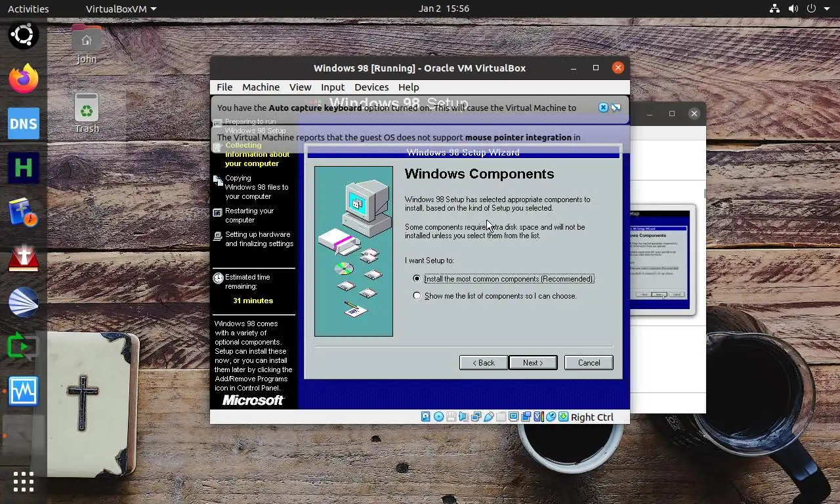Viewport: 840px width, 504px height.
Task: Show Applications grid in the dock
Action: pyautogui.click(x=24, y=482)
